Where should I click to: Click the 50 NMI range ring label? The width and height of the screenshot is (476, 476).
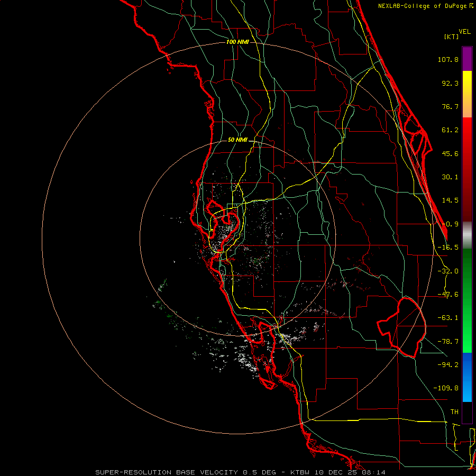tap(237, 140)
